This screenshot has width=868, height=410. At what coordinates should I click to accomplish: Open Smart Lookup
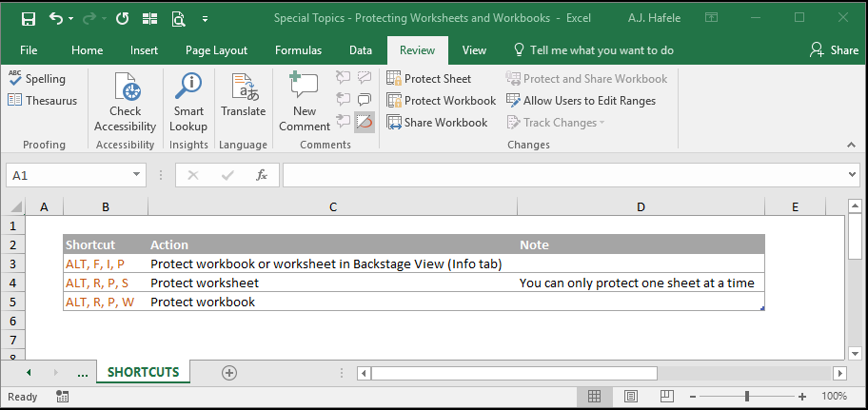click(x=188, y=103)
